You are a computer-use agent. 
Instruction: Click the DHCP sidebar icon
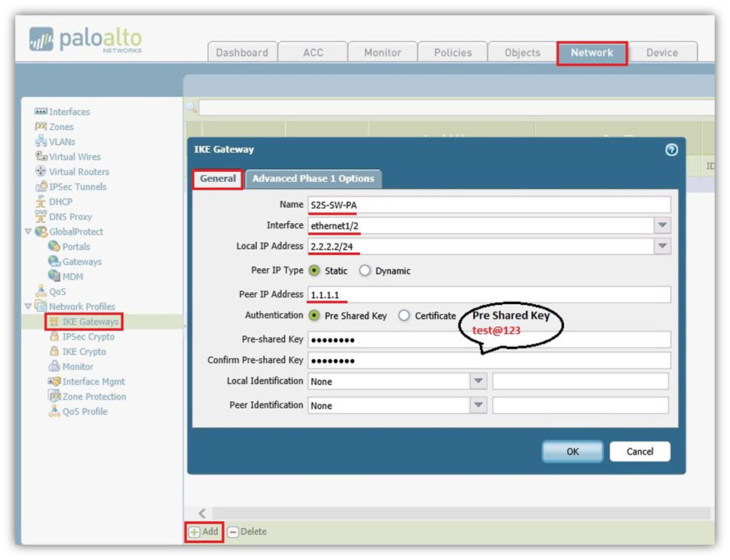[41, 202]
